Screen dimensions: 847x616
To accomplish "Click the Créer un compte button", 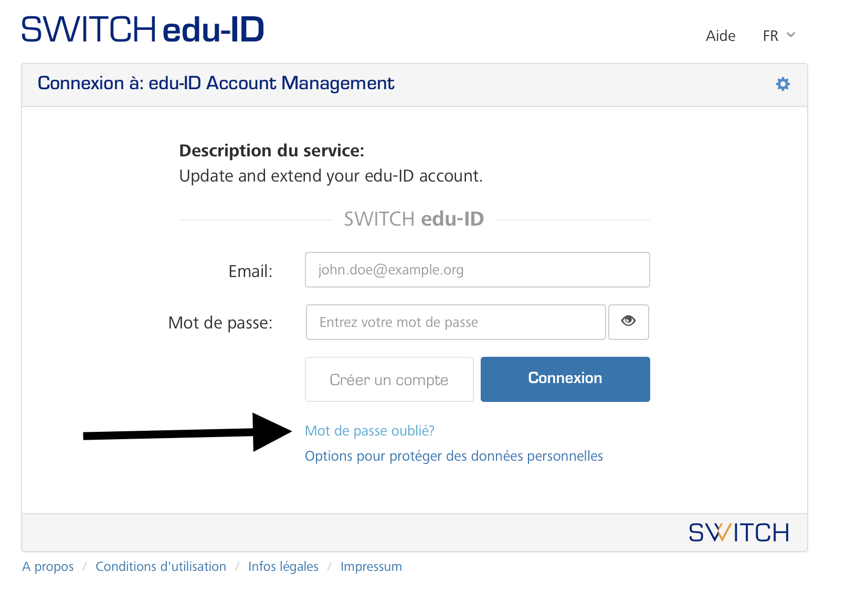I will click(x=389, y=379).
